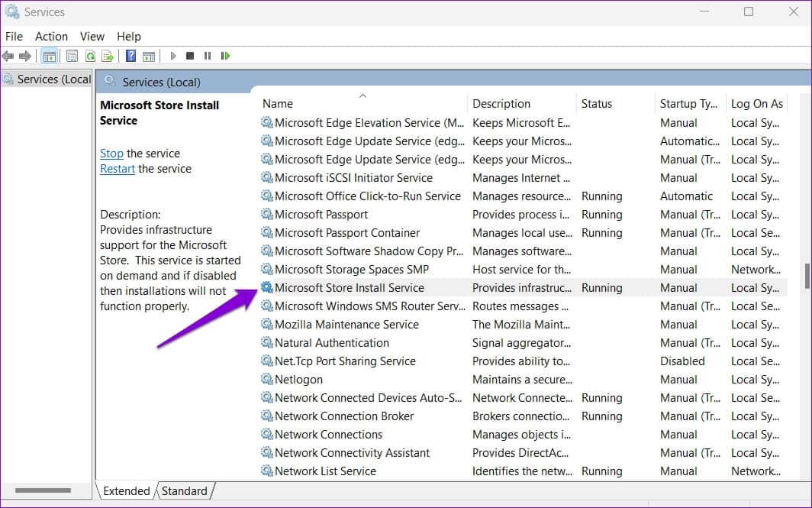Sort by the Log On As column header

[x=757, y=103]
